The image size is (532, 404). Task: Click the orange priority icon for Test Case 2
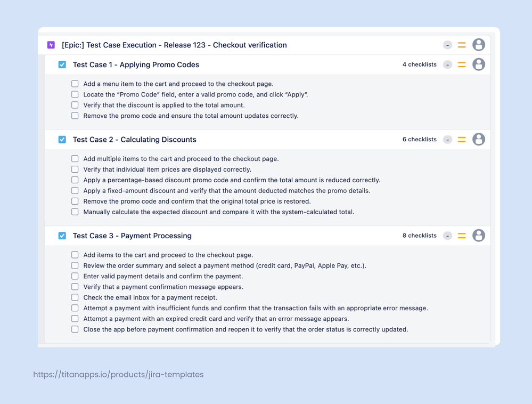click(461, 139)
